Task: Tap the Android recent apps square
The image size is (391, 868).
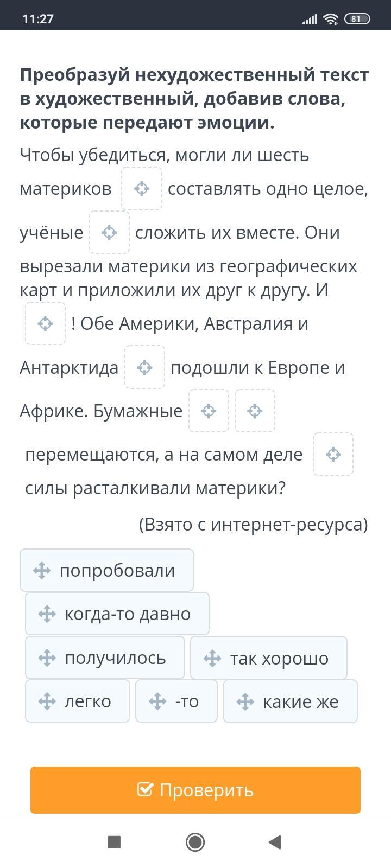Action: click(x=114, y=842)
